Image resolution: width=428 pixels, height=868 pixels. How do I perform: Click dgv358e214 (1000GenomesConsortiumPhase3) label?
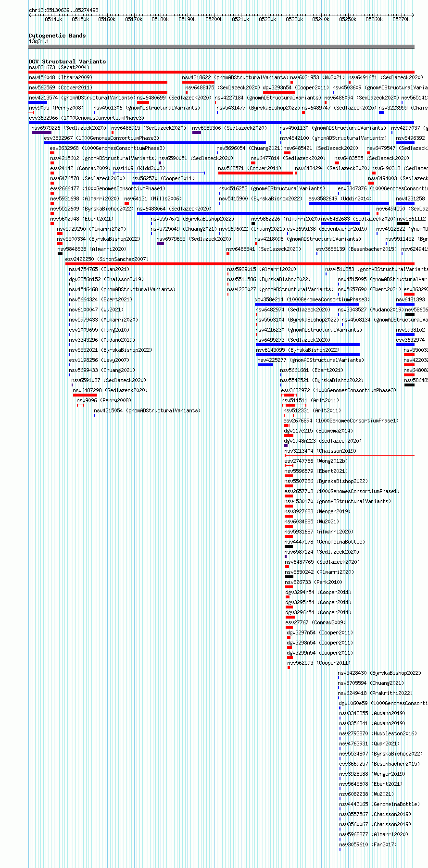(312, 299)
